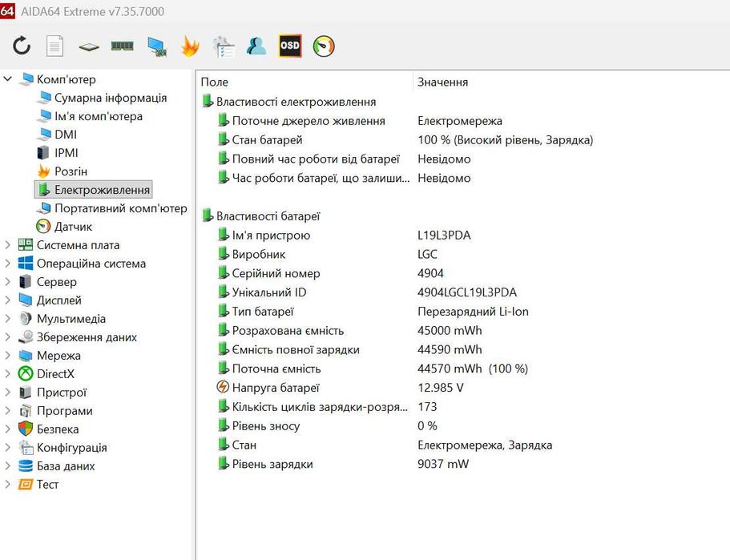This screenshot has height=560, width=730.
Task: Click the motherboard chip toolbar icon
Action: pyautogui.click(x=88, y=46)
